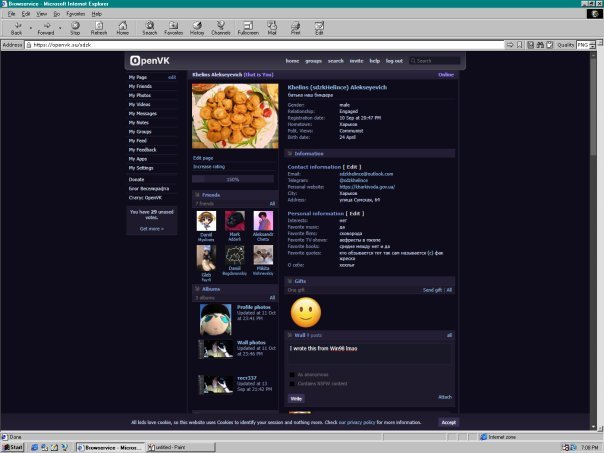The image size is (604, 453).
Task: Open the Search toolbar pane
Action: 149,28
